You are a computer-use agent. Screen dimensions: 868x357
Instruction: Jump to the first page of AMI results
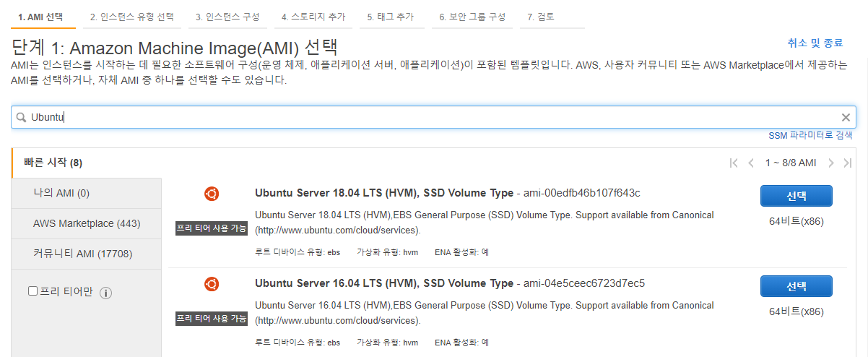click(x=734, y=163)
